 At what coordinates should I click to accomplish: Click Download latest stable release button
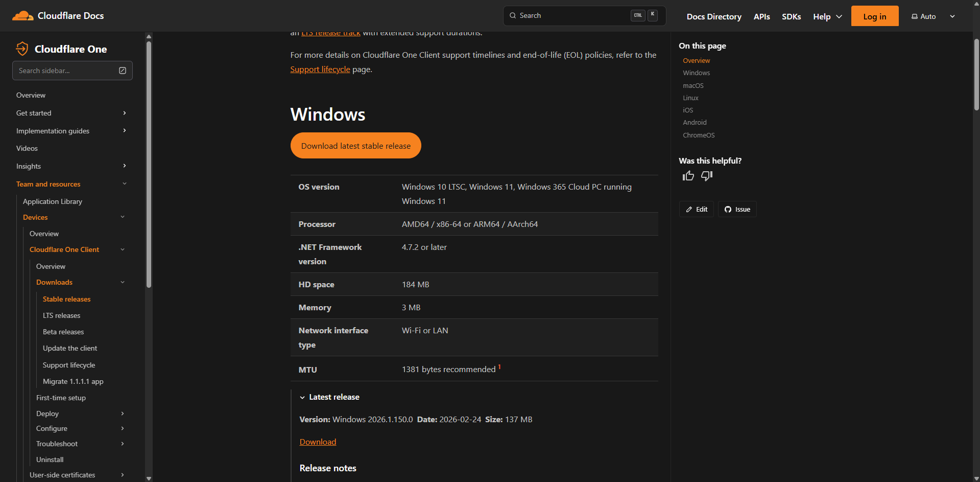coord(356,146)
